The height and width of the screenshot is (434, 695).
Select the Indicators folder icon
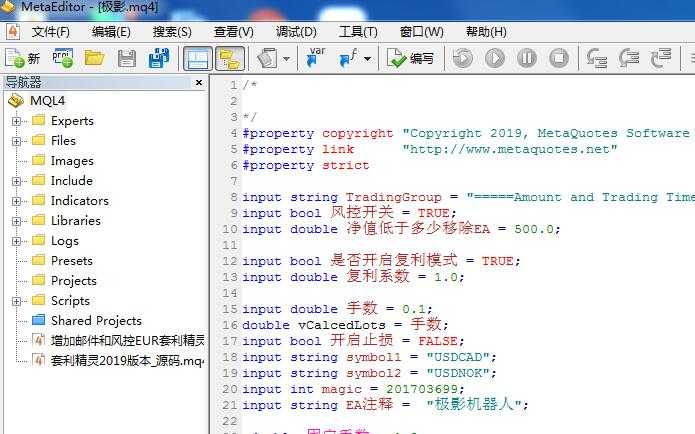(x=39, y=200)
